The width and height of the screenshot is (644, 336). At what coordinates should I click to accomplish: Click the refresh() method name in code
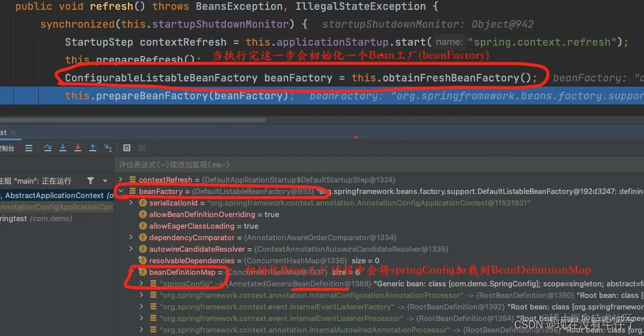[x=117, y=6]
